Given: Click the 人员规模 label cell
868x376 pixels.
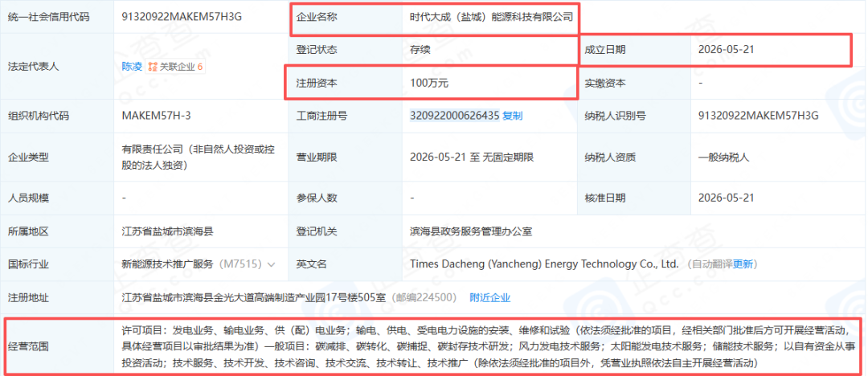Looking at the screenshot, I should pos(56,197).
